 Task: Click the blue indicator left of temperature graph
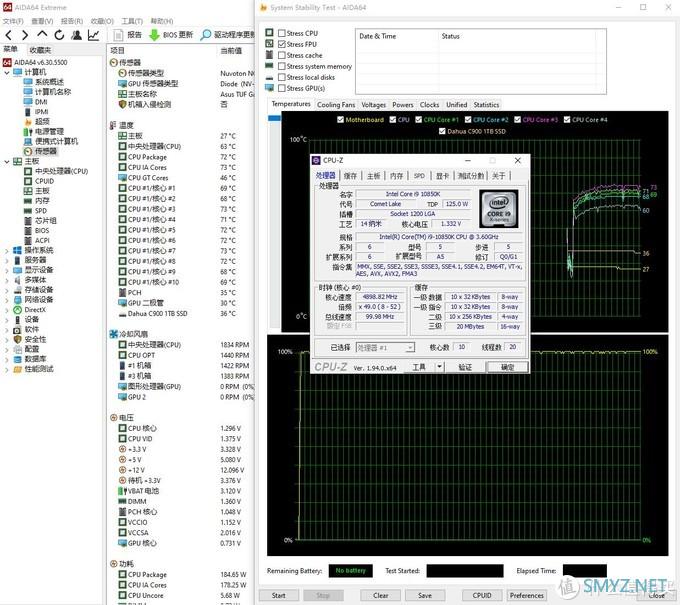(x=275, y=118)
